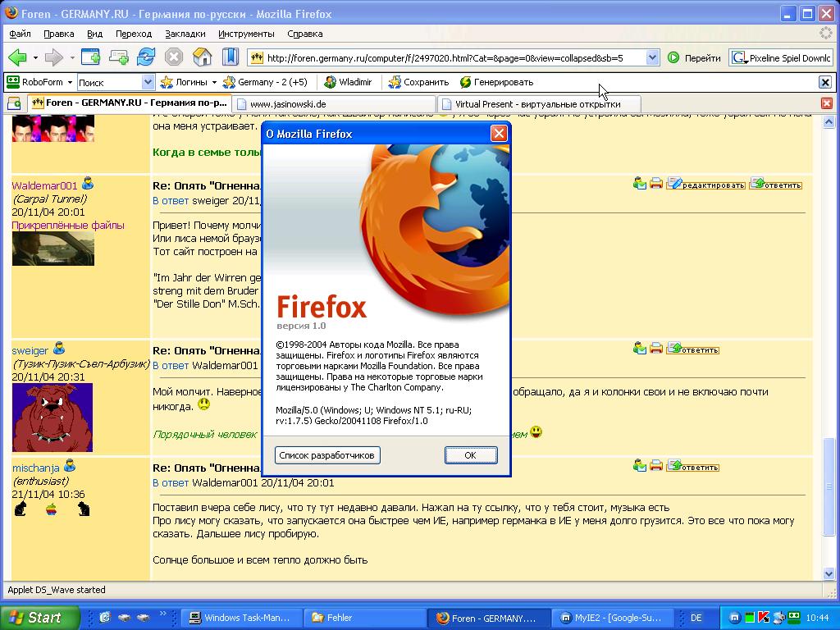Close the current tab with red X
The image size is (840, 630).
[827, 103]
